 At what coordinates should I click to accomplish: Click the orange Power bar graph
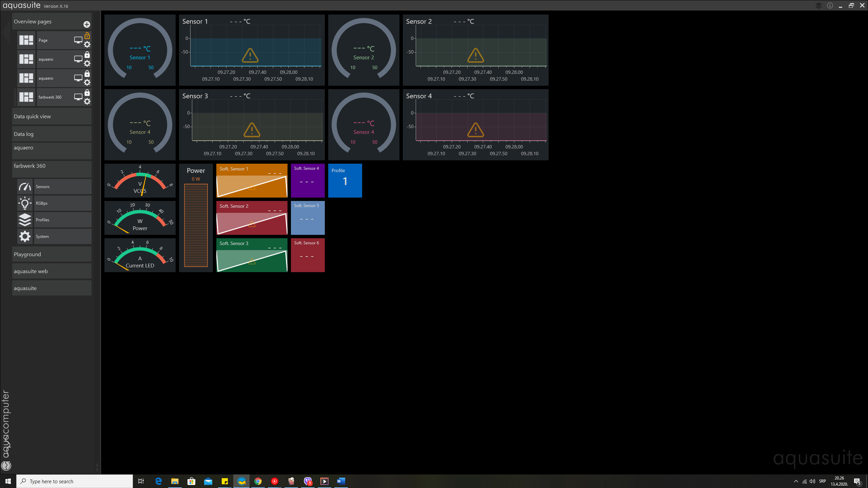[196, 225]
